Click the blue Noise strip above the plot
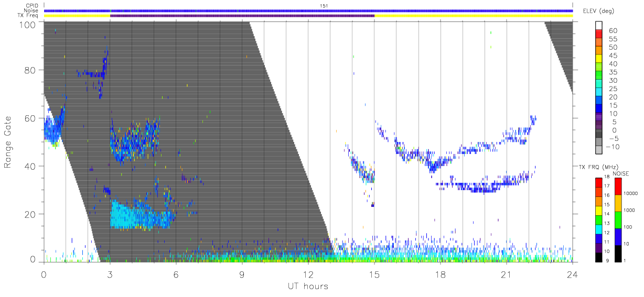Screen dimensions: 644x297 pos(308,10)
